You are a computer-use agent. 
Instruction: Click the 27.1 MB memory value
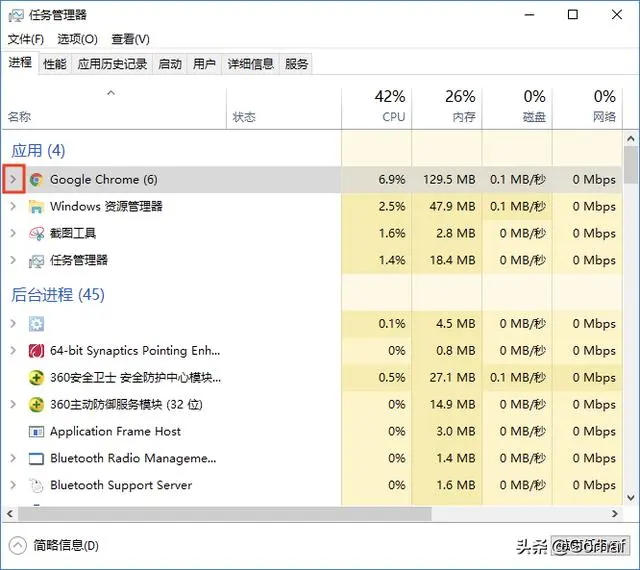coord(452,378)
